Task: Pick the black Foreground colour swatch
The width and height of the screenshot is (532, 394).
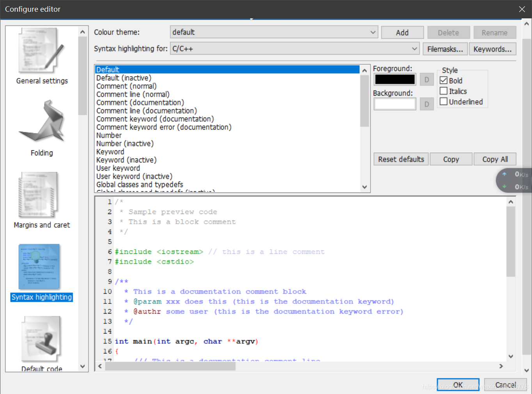Action: (x=395, y=79)
